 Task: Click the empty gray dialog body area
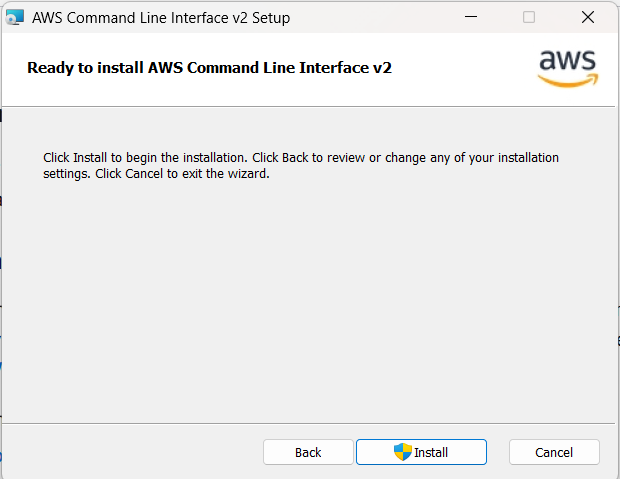(x=308, y=301)
